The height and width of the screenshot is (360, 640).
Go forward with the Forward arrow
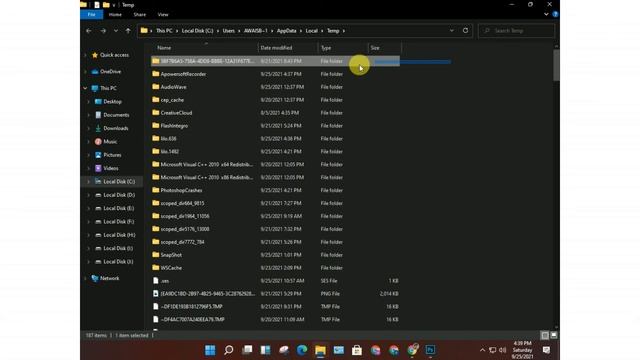tap(103, 31)
